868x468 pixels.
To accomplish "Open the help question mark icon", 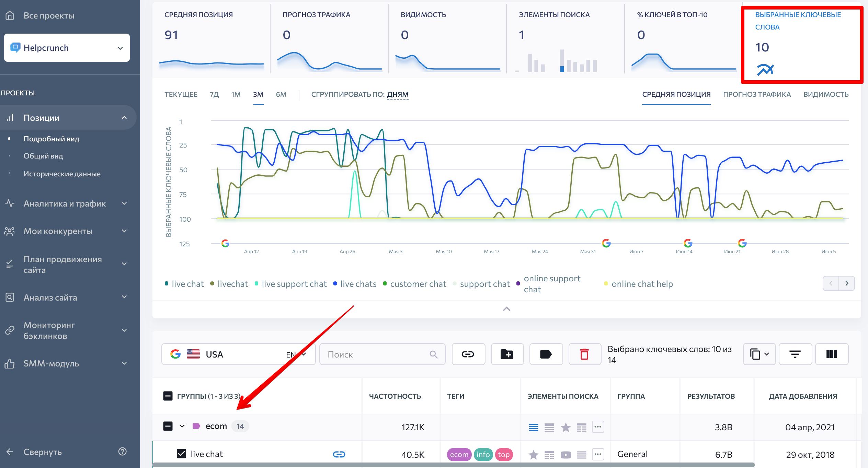I will [123, 452].
